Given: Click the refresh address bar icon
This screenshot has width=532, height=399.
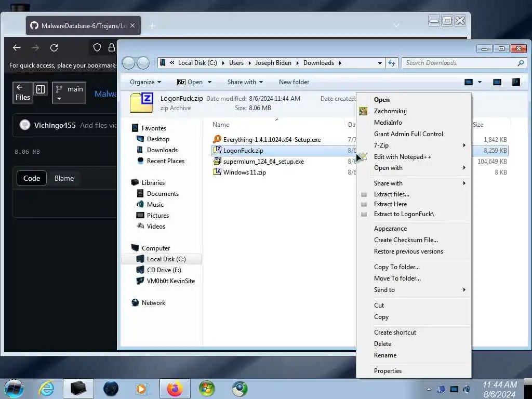Looking at the screenshot, I should click(x=392, y=63).
